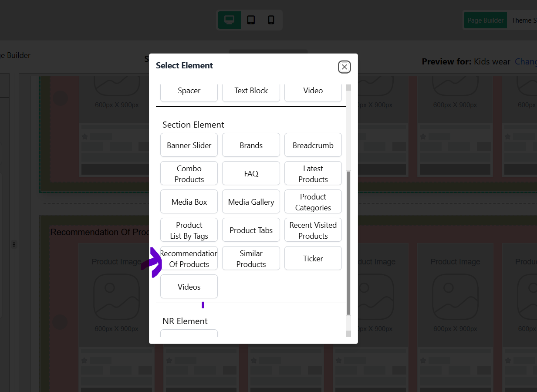Screen dimensions: 537x392
Task: Select the Similar Products element
Action: tap(251, 258)
